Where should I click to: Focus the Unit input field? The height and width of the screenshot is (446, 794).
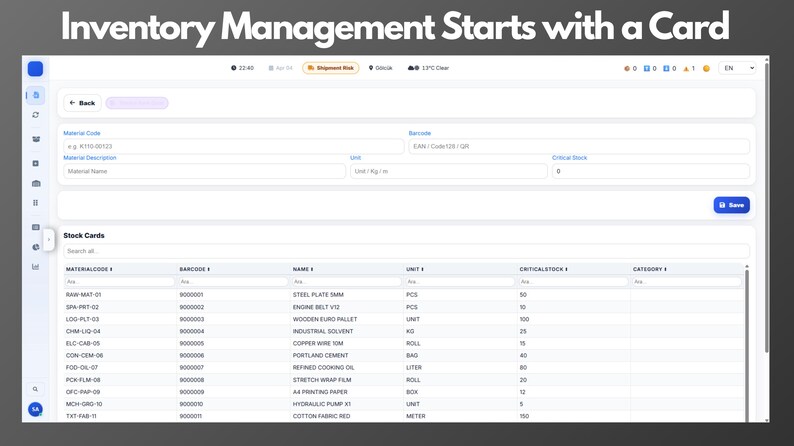click(449, 171)
